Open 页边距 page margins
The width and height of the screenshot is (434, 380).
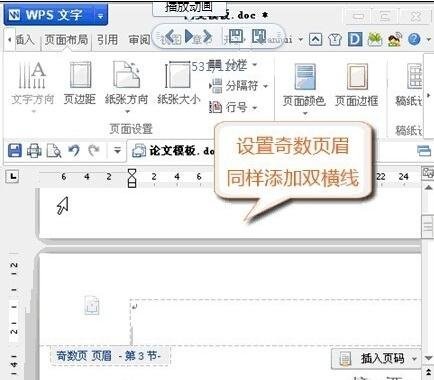80,83
